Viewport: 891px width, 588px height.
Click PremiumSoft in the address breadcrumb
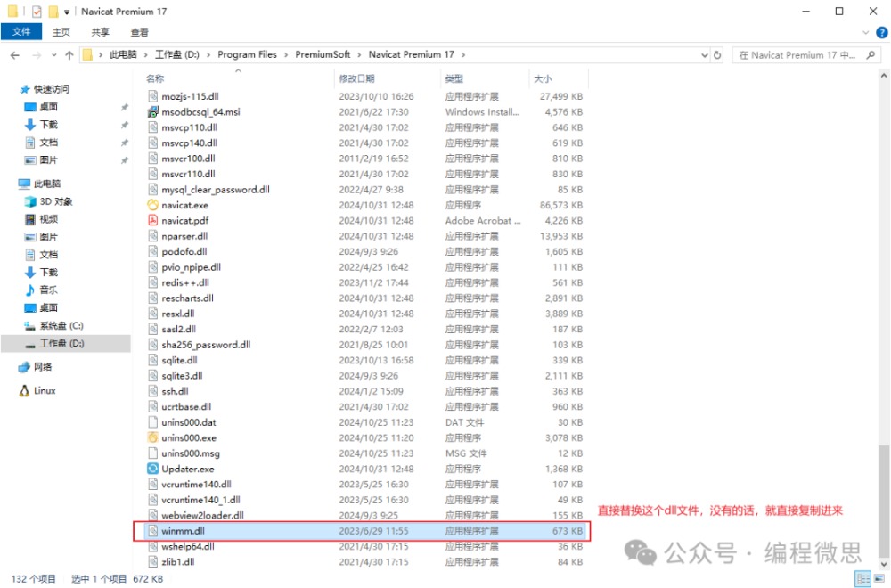(323, 55)
